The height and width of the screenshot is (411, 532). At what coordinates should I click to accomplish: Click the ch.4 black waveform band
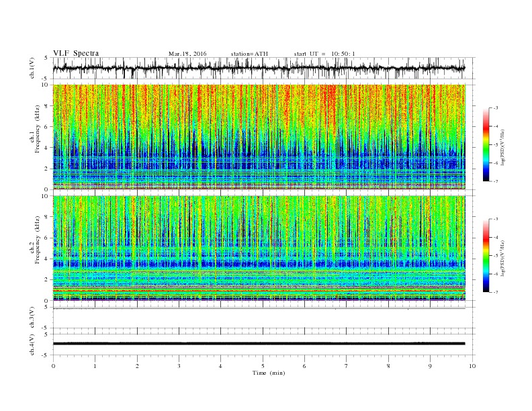259,344
